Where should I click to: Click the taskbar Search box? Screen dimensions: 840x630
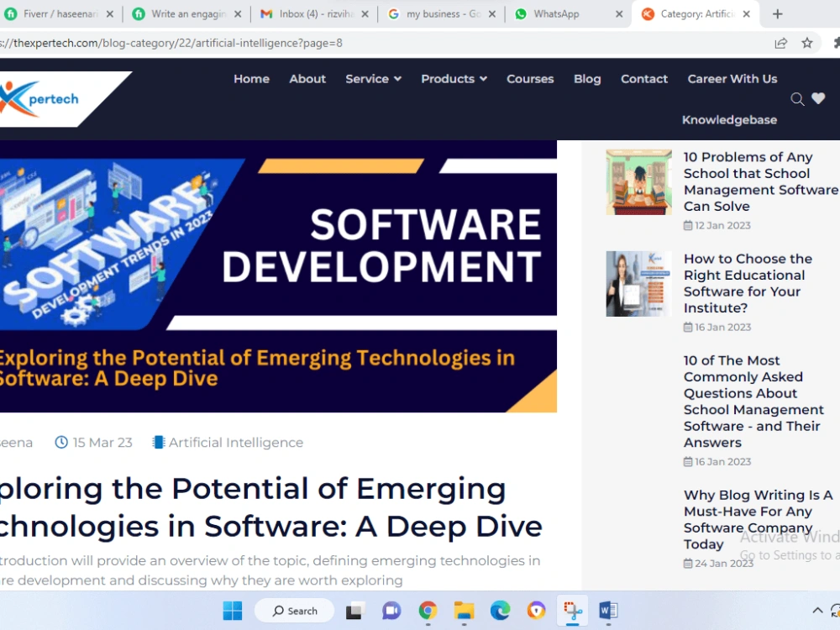[x=295, y=611]
